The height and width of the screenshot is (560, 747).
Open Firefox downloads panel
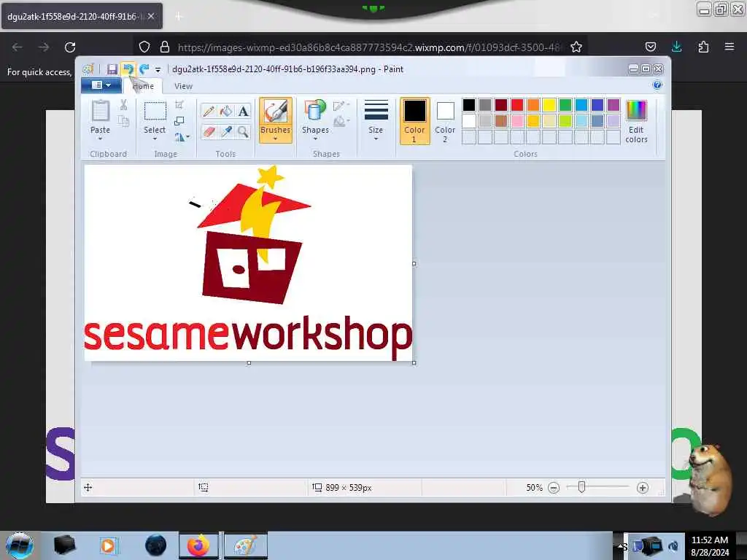[x=676, y=47]
